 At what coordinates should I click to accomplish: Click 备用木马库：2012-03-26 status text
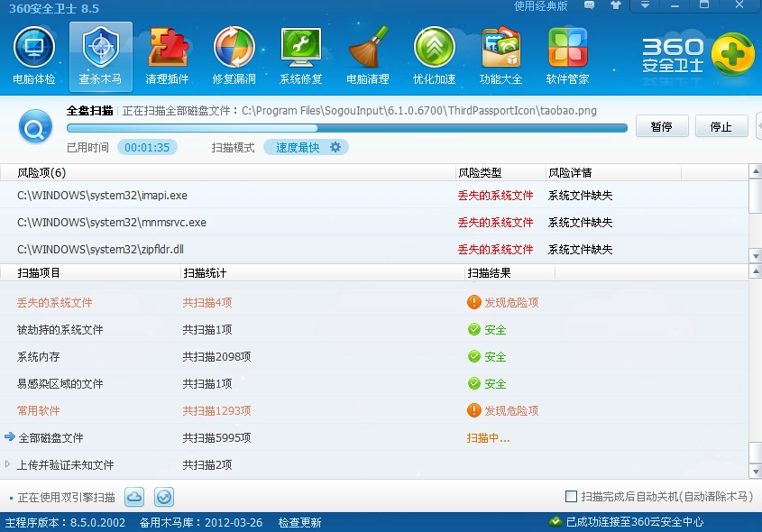[201, 523]
